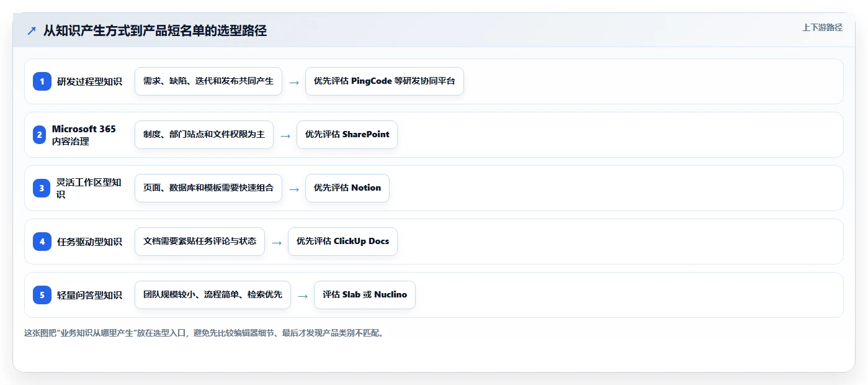Click the trend arrow icon beside the title

[x=32, y=31]
